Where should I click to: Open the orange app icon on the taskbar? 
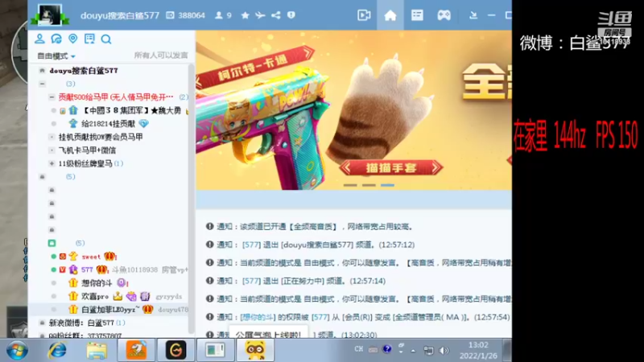136,350
